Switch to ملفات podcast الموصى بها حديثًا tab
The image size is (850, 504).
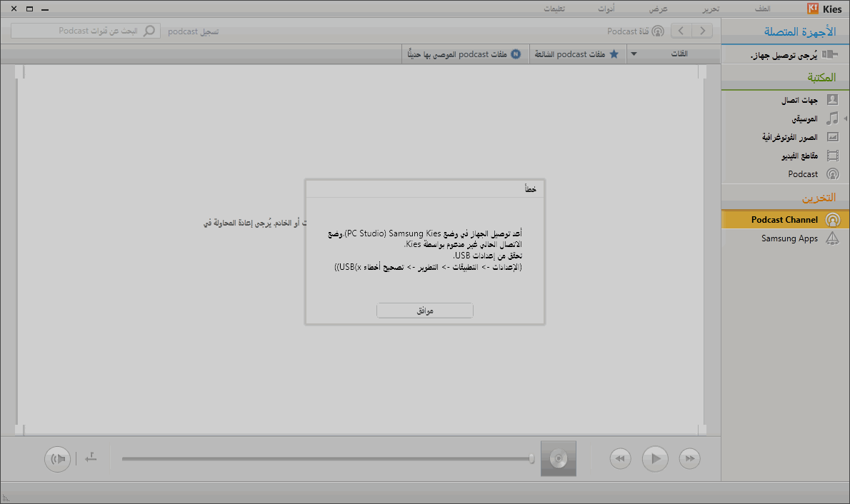[x=464, y=54]
